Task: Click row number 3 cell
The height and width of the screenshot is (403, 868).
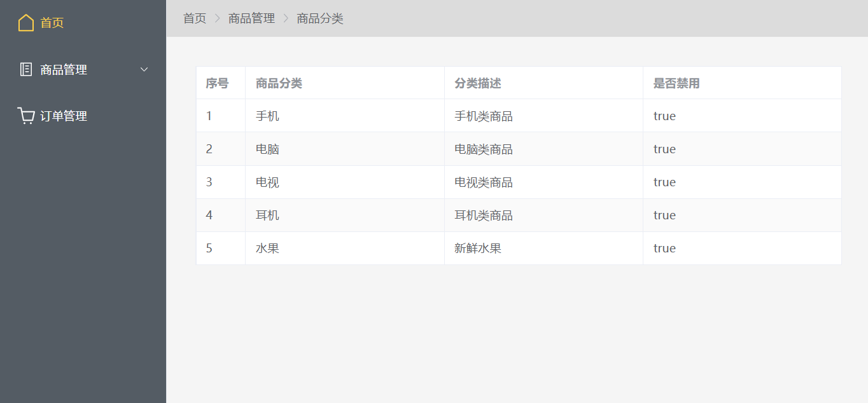Action: [x=221, y=182]
